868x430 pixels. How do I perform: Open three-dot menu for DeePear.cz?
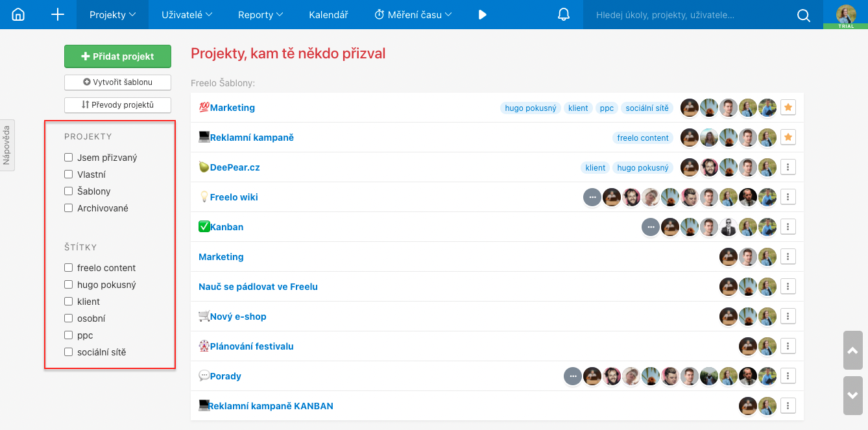point(788,167)
